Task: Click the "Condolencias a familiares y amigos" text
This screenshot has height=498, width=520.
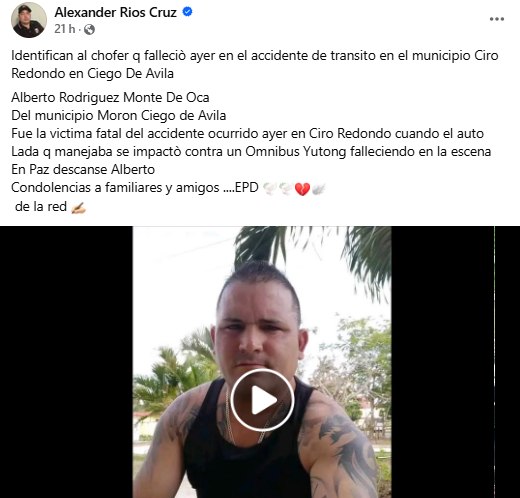Action: point(115,187)
